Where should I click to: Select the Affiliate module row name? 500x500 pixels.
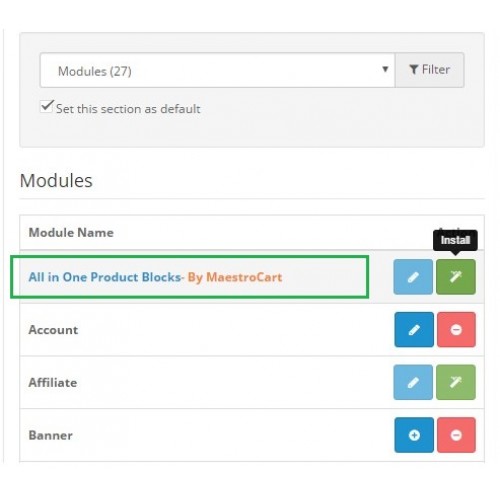(x=53, y=382)
